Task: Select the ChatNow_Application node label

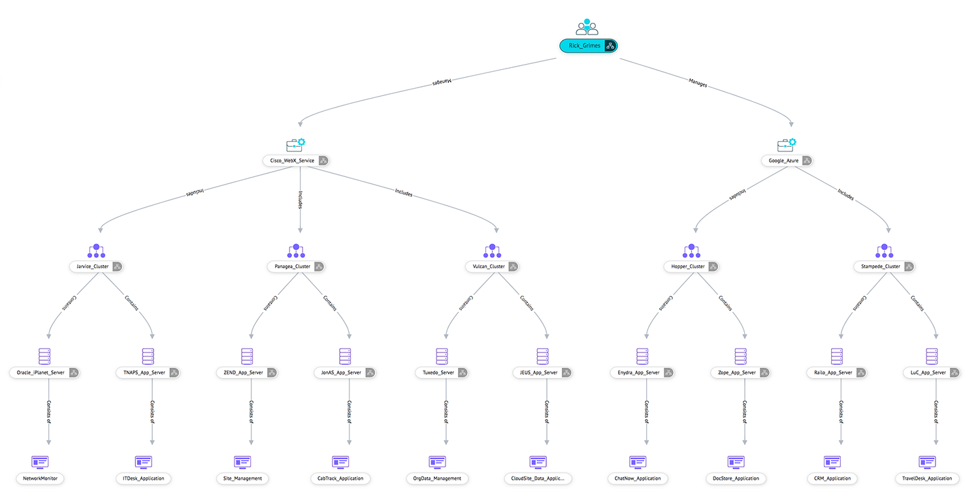Action: point(638,478)
